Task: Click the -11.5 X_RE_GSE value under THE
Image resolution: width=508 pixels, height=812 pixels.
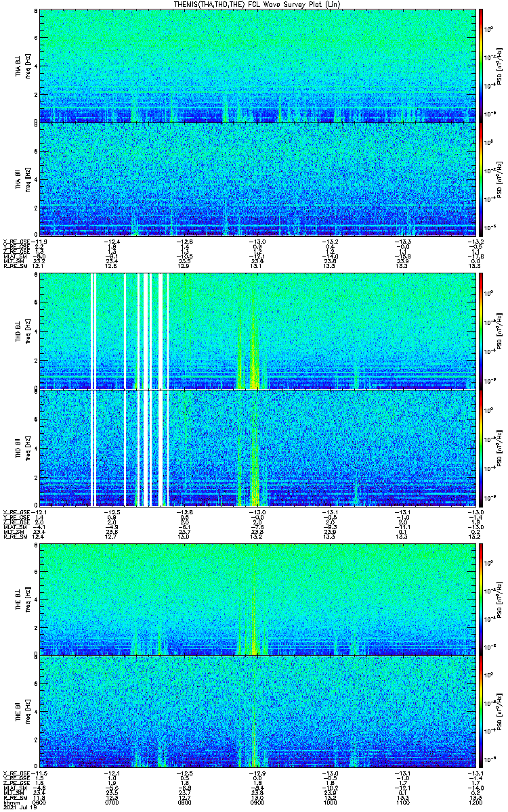Action: (x=41, y=773)
